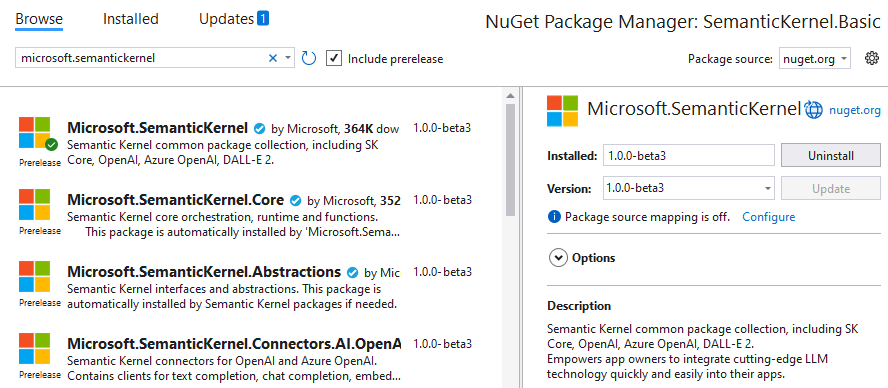
Task: Switch to the Browse tab
Action: point(39,19)
